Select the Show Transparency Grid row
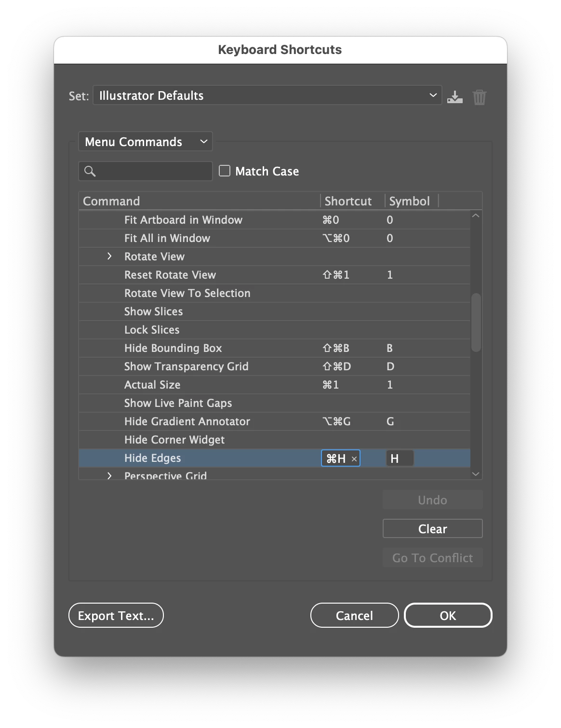 [x=274, y=366]
